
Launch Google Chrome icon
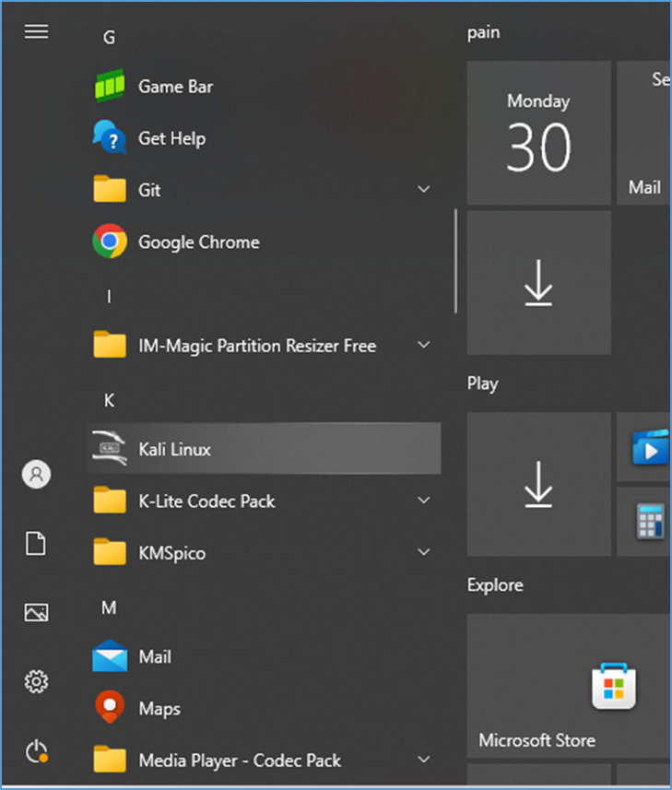110,242
